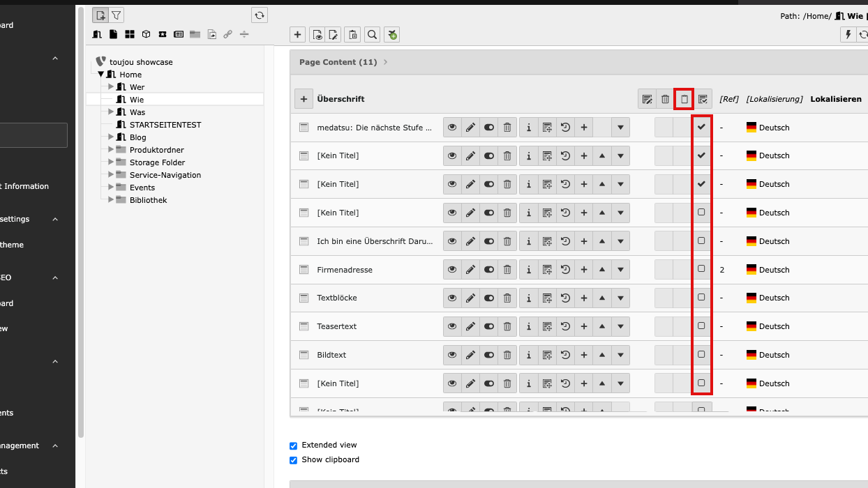Select the Firmenadresse row checkbox
The image size is (868, 488).
click(701, 269)
